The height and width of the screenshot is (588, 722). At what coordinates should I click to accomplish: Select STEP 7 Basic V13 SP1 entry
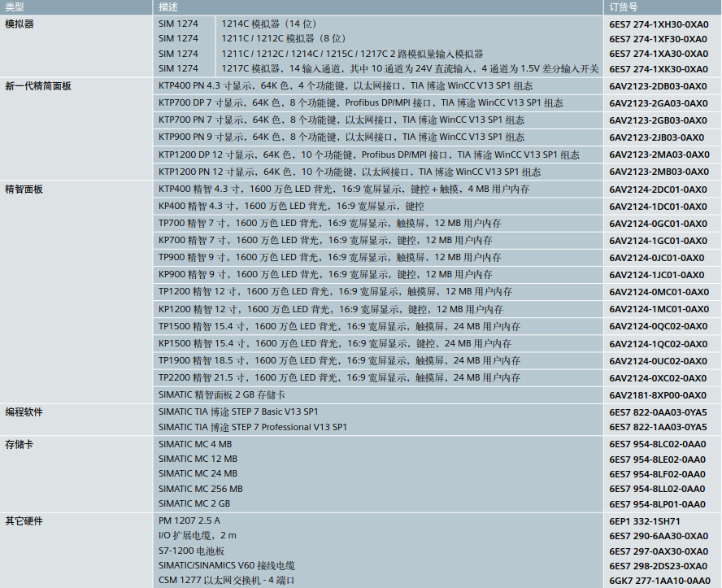[x=238, y=412]
